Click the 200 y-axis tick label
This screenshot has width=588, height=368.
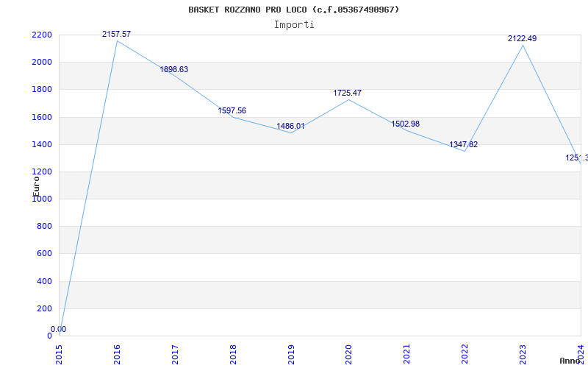(x=44, y=308)
